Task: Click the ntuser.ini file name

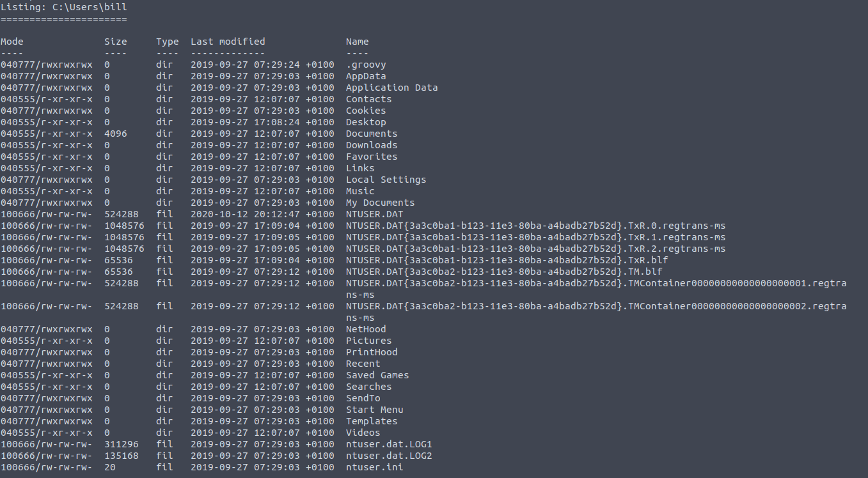Action: pos(375,467)
